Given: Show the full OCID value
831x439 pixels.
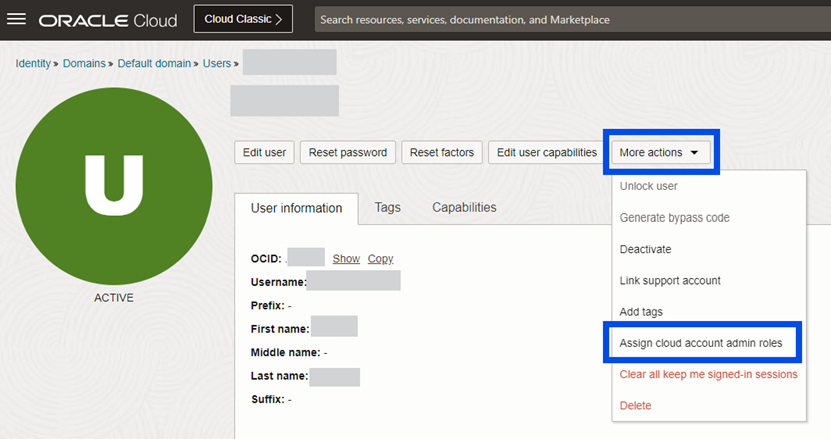Looking at the screenshot, I should coord(346,259).
